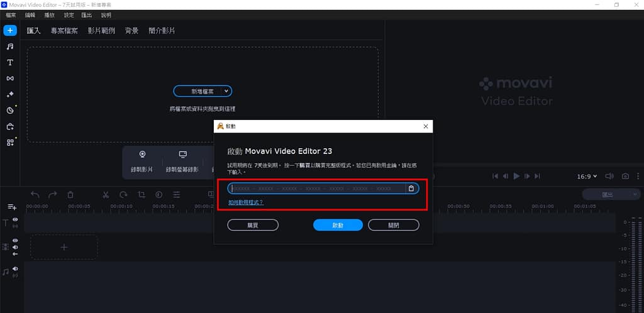Click the Undo arrow in timeline toolbar

(x=35, y=194)
